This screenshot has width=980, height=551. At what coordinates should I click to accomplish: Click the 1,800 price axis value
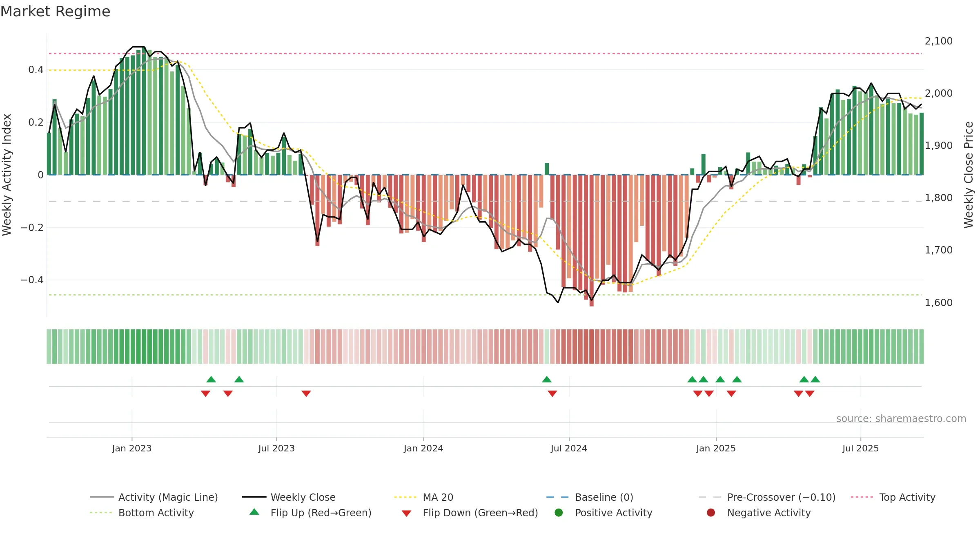click(x=939, y=198)
